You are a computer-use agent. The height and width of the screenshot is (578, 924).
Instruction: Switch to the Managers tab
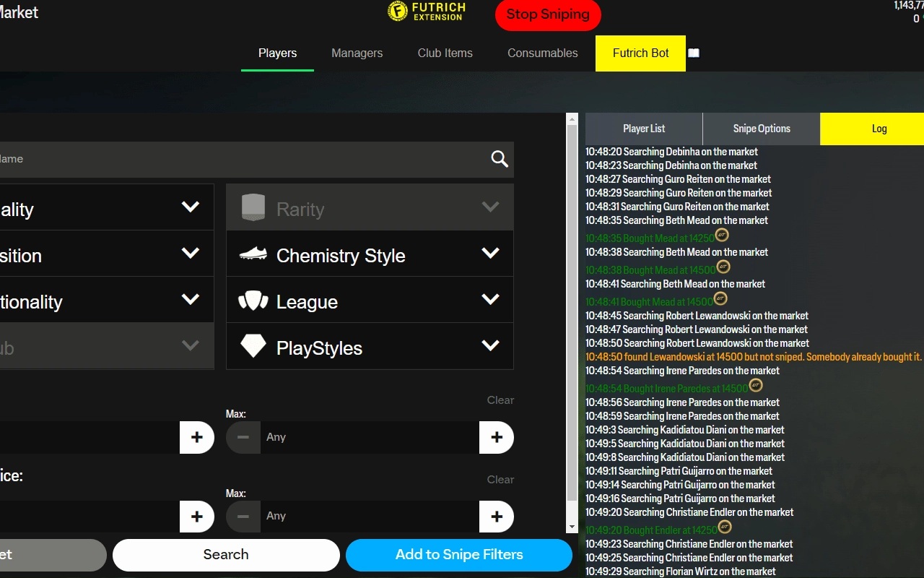click(x=357, y=53)
